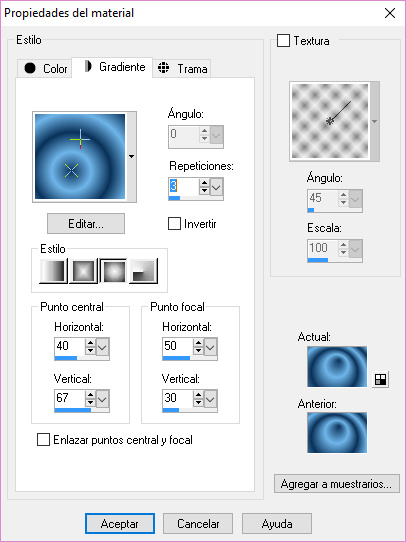Screen dimensions: 406x542
Task: Switch to the Trama tab
Action: 182,68
